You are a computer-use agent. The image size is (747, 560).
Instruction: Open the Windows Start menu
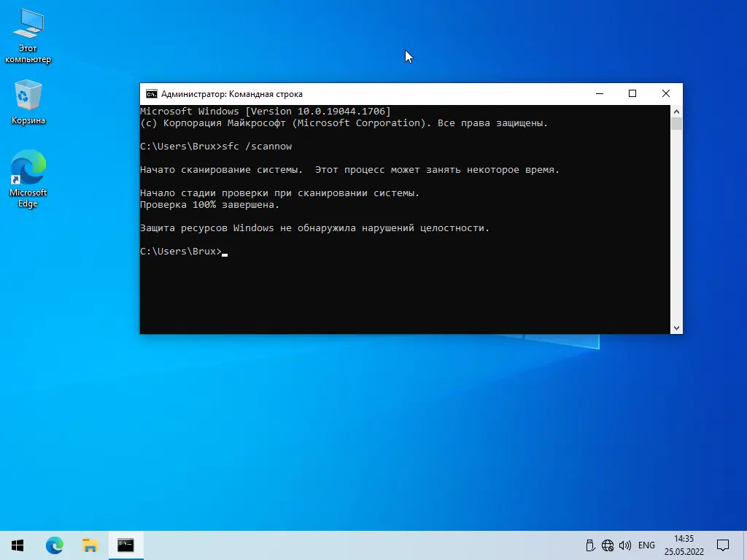click(x=18, y=545)
